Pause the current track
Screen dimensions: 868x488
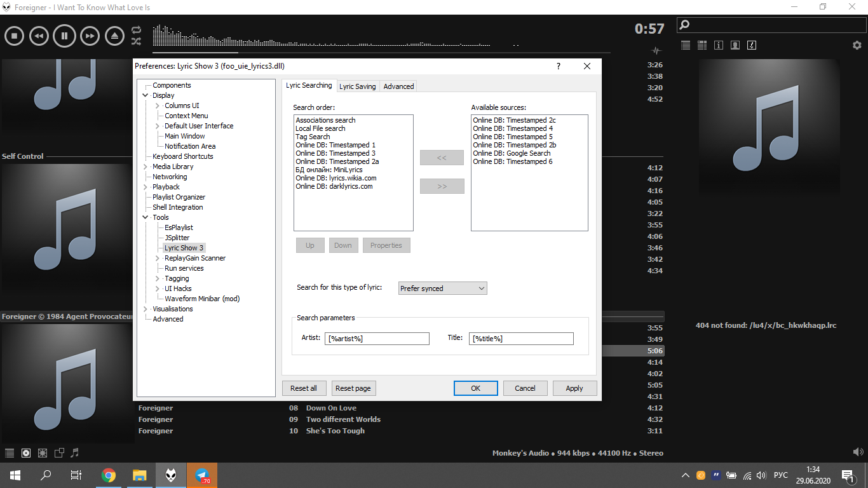tap(64, 36)
